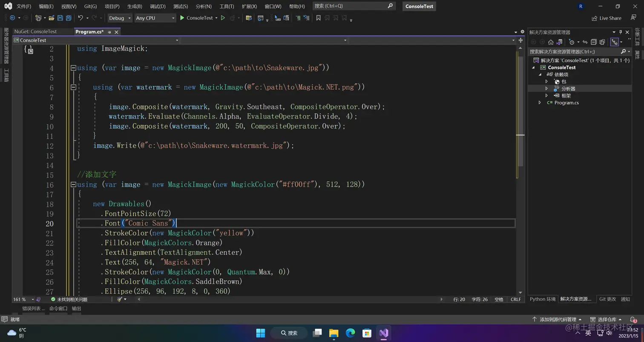
Task: Open Microsoft Edge from taskbar
Action: pos(351,333)
